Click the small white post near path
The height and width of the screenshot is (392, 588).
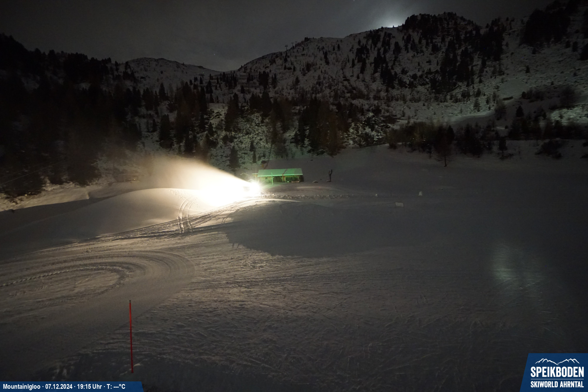coord(420,194)
